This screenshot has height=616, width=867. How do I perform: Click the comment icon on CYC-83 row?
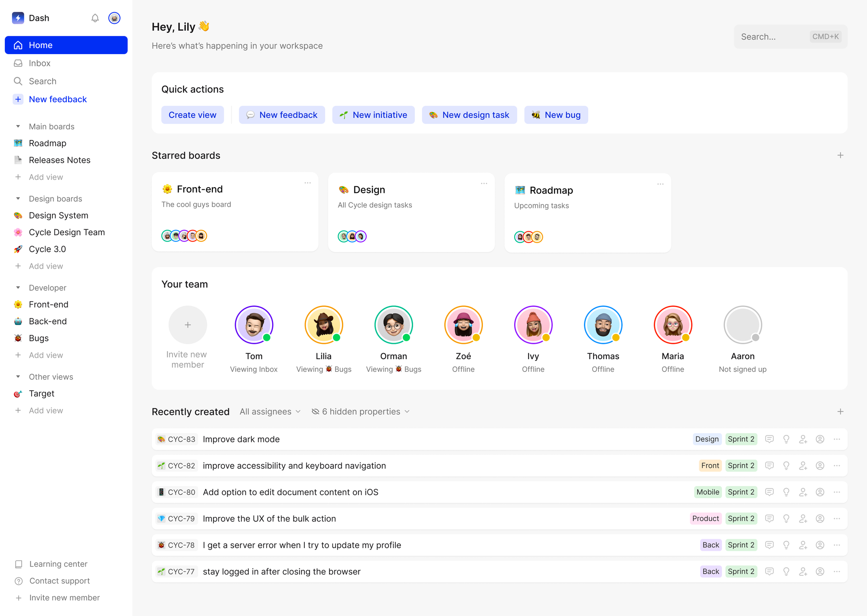click(x=769, y=439)
